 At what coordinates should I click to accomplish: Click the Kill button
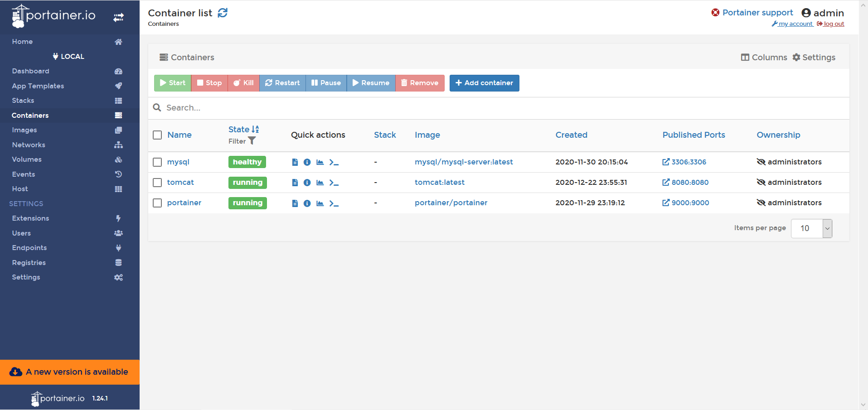[x=243, y=83]
